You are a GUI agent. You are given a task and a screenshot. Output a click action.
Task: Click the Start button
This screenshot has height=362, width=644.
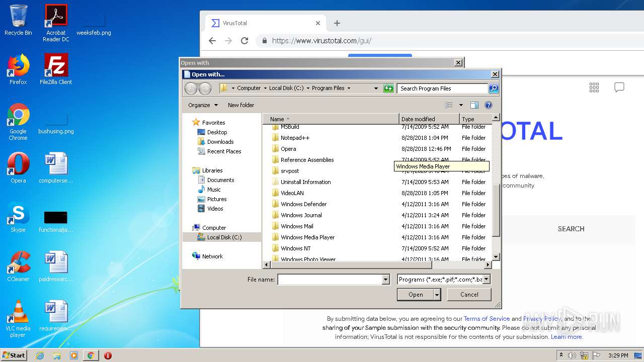tap(14, 355)
